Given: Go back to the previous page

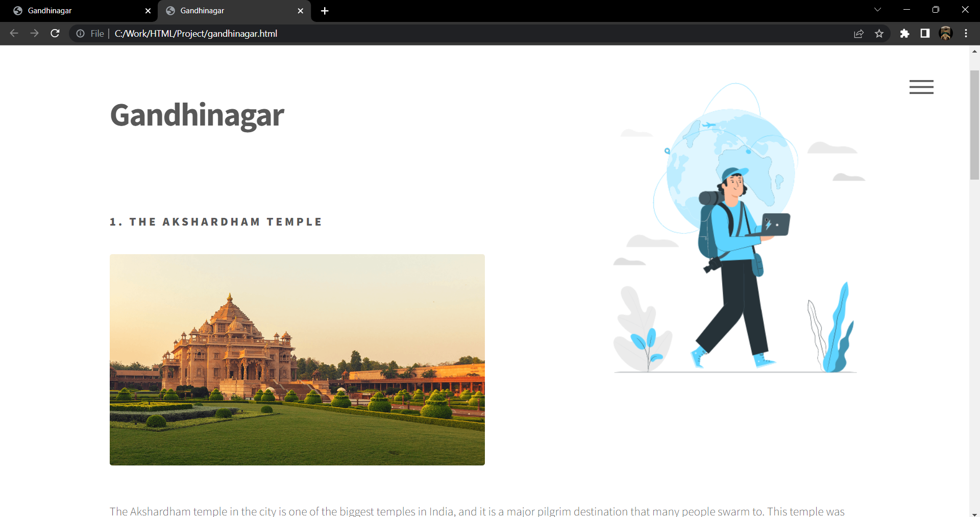Looking at the screenshot, I should [14, 33].
